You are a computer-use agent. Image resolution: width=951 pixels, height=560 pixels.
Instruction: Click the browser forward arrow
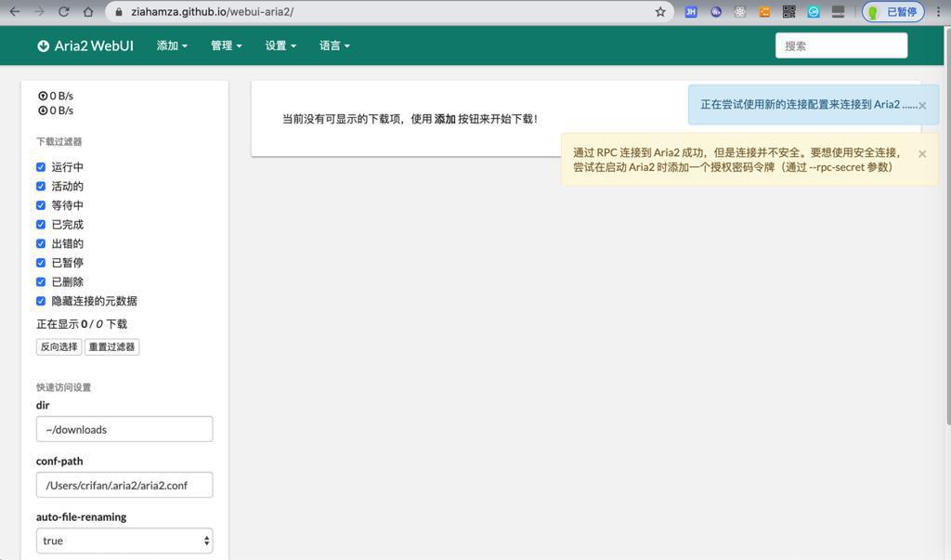39,11
